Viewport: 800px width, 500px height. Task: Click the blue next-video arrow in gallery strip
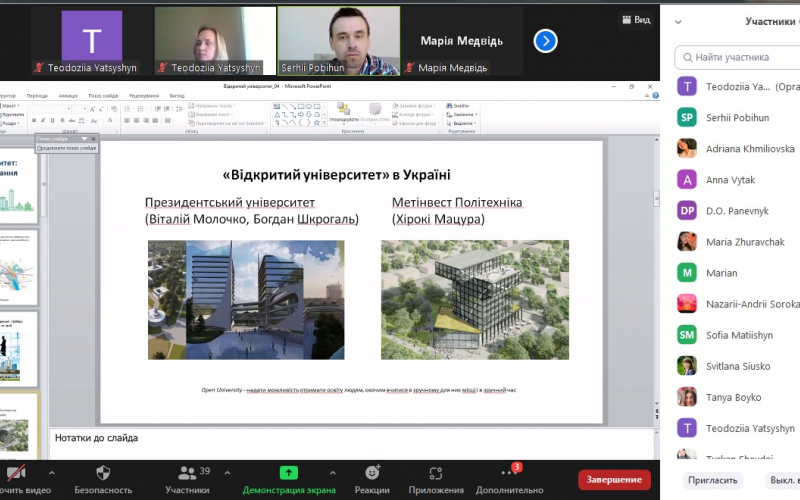pyautogui.click(x=545, y=41)
